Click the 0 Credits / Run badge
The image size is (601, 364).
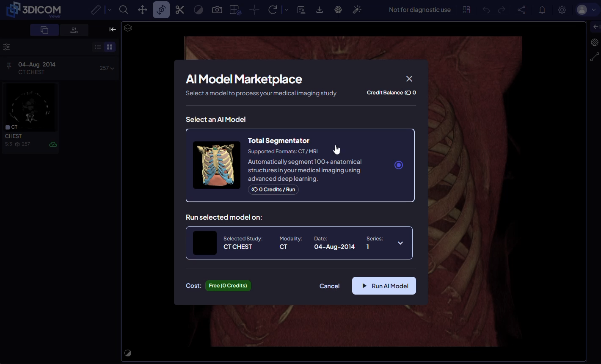(x=273, y=190)
